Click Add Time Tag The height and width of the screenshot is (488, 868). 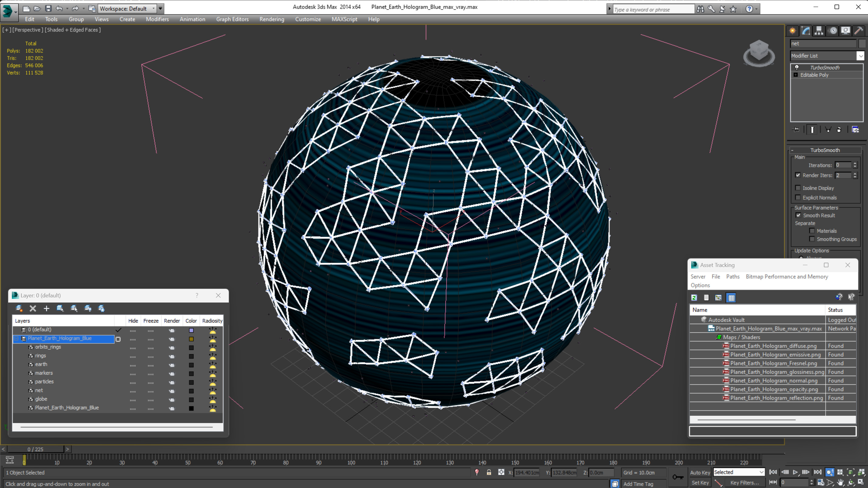[638, 484]
